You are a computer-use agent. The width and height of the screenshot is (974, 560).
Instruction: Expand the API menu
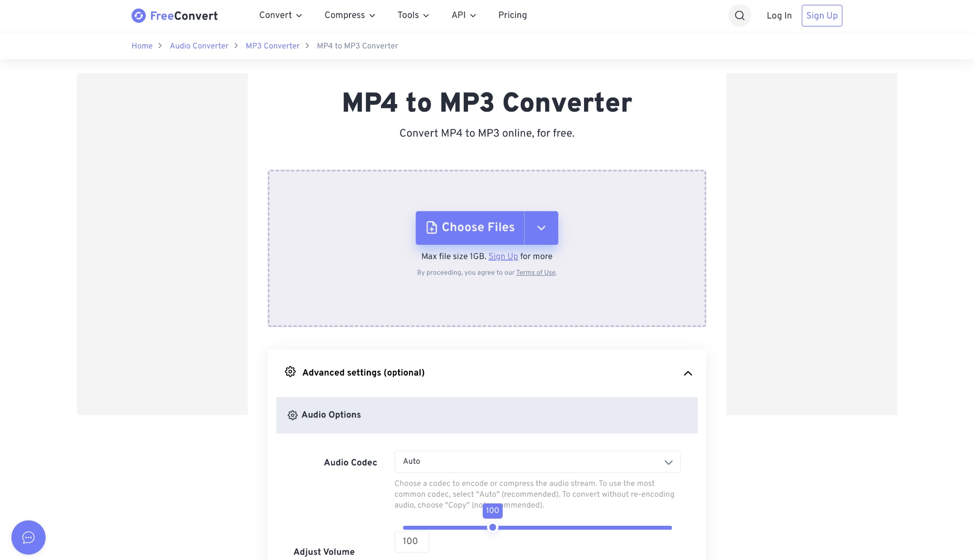(464, 15)
